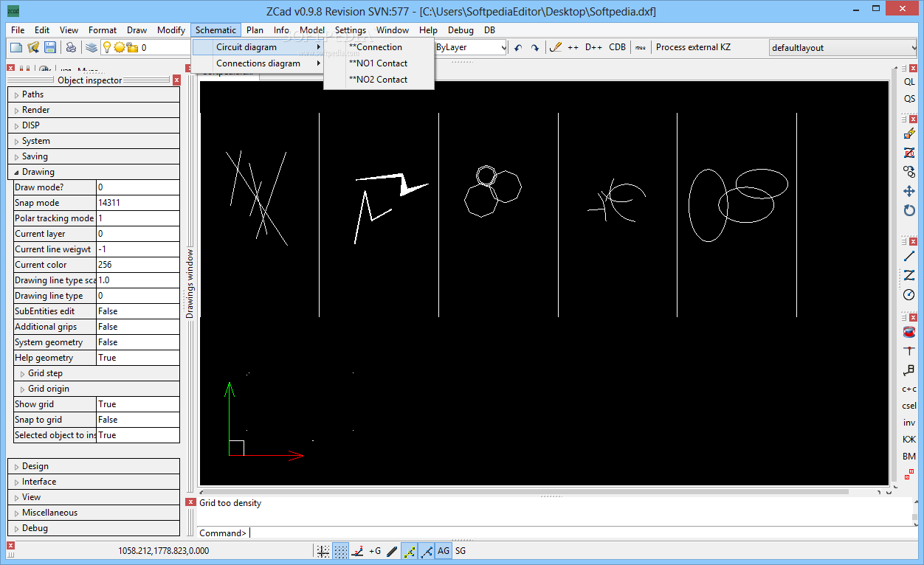The image size is (924, 565).
Task: Toggle the crosshair grid snap status button
Action: (x=323, y=551)
